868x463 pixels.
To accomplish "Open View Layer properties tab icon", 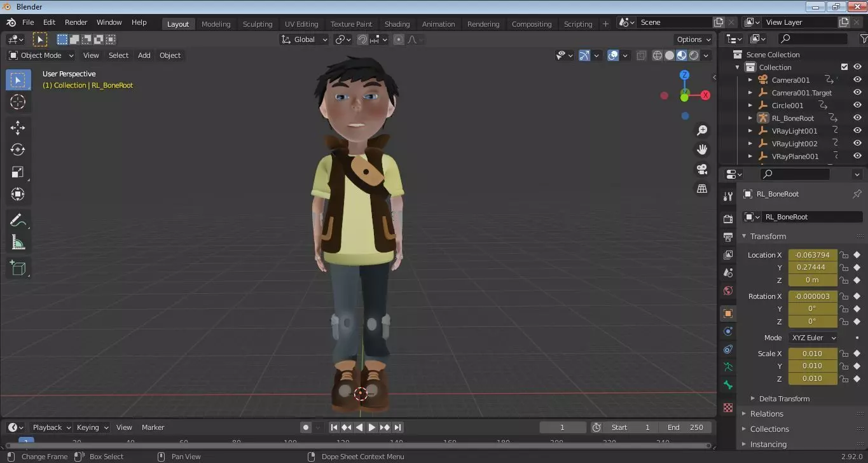I will tap(728, 255).
